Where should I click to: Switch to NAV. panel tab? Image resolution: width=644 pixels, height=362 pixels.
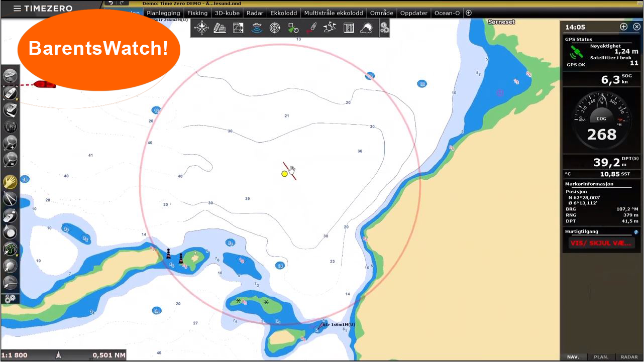coord(573,357)
